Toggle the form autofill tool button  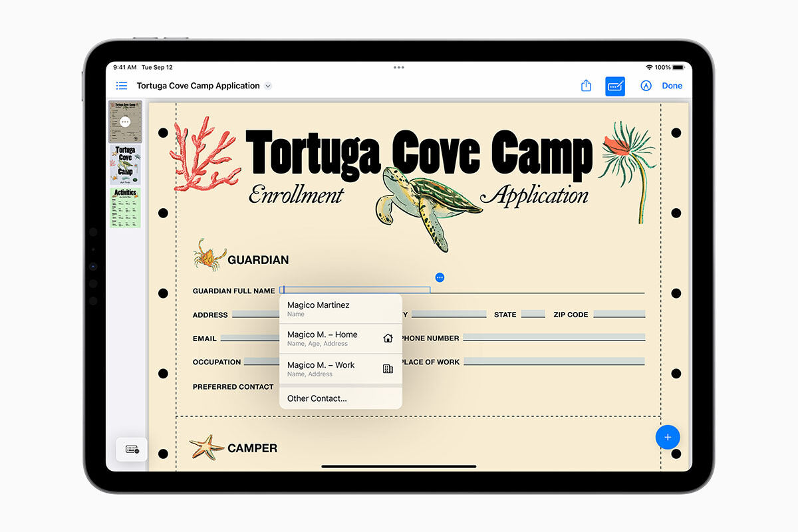pos(615,86)
